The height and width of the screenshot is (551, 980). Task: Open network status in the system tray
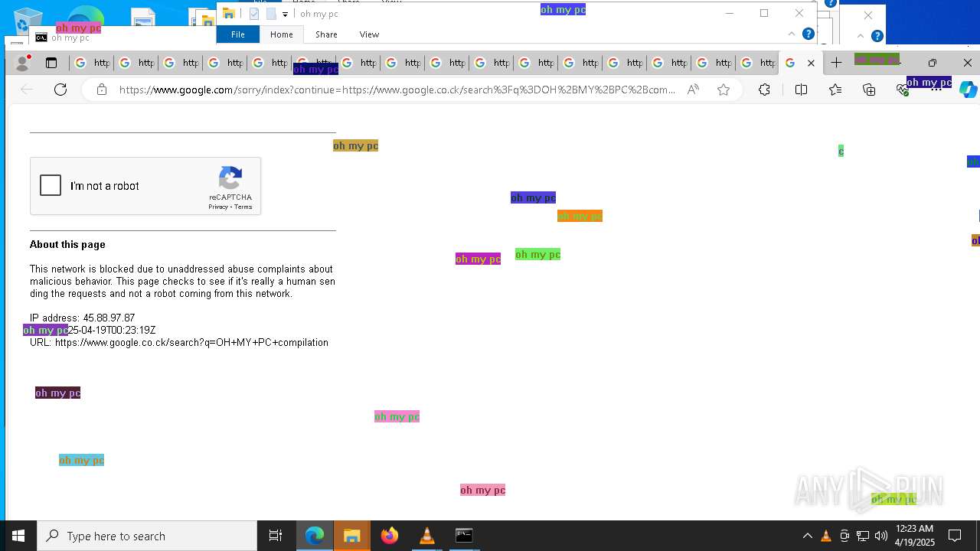pyautogui.click(x=862, y=536)
